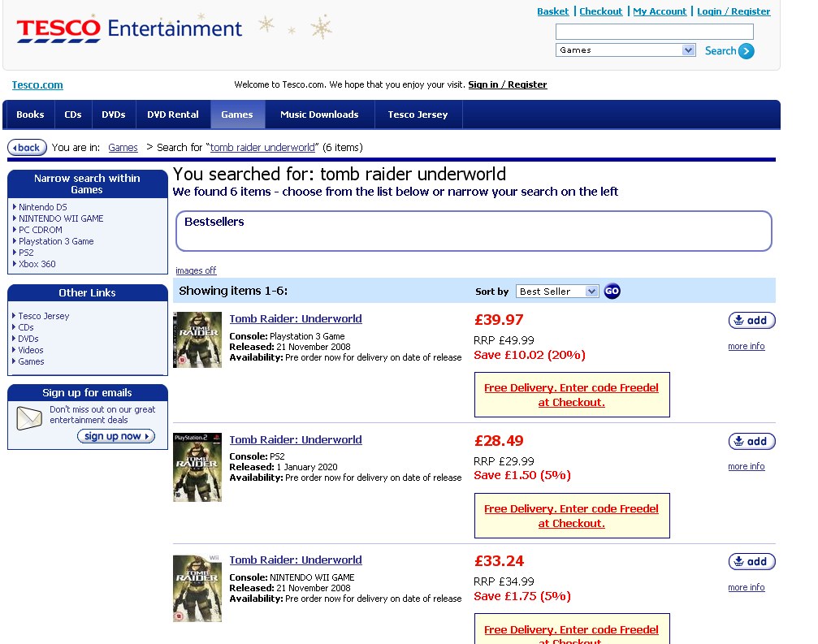Click the sign up now button
Image resolution: width=818 pixels, height=644 pixels.
[x=116, y=436]
